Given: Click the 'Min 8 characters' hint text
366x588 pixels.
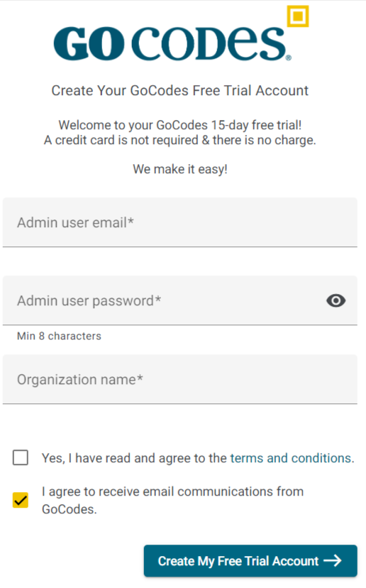Looking at the screenshot, I should pyautogui.click(x=59, y=336).
